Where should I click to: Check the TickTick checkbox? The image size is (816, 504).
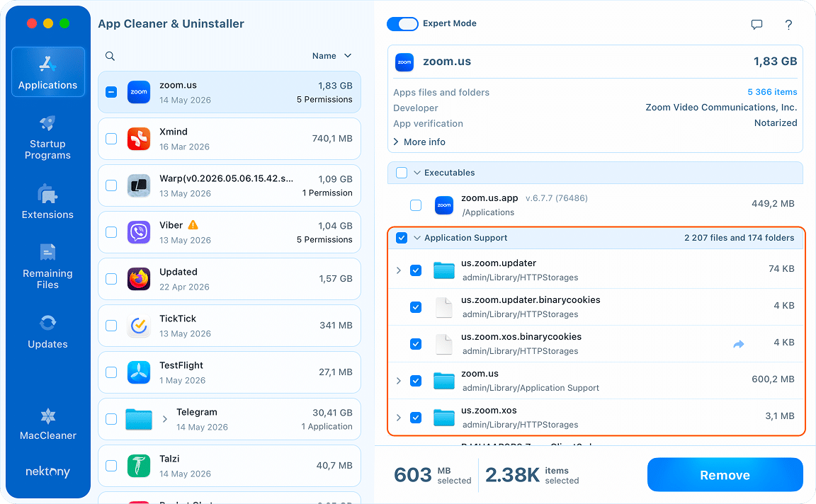coord(111,326)
